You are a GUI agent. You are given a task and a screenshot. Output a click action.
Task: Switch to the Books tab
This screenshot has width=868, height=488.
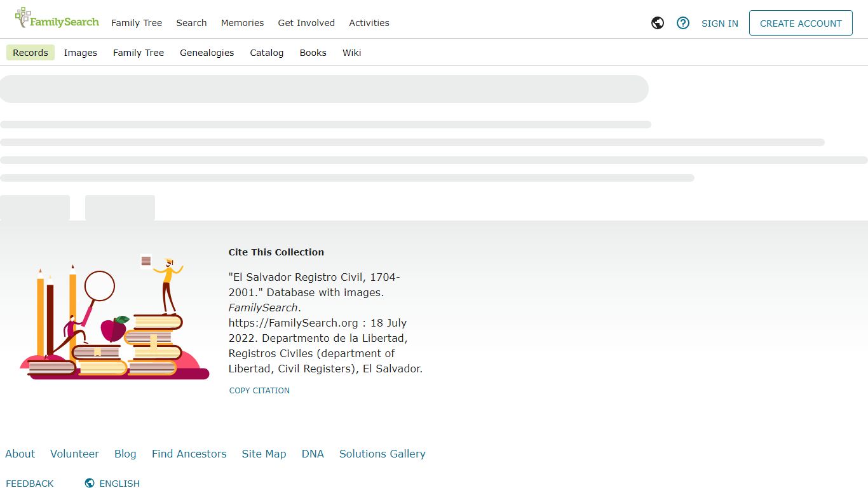pos(313,53)
